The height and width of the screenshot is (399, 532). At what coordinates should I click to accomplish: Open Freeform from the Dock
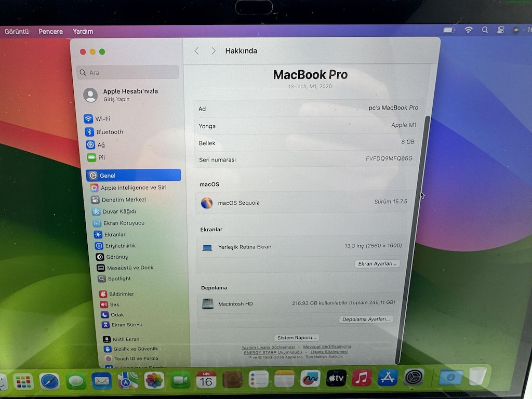[x=310, y=378]
